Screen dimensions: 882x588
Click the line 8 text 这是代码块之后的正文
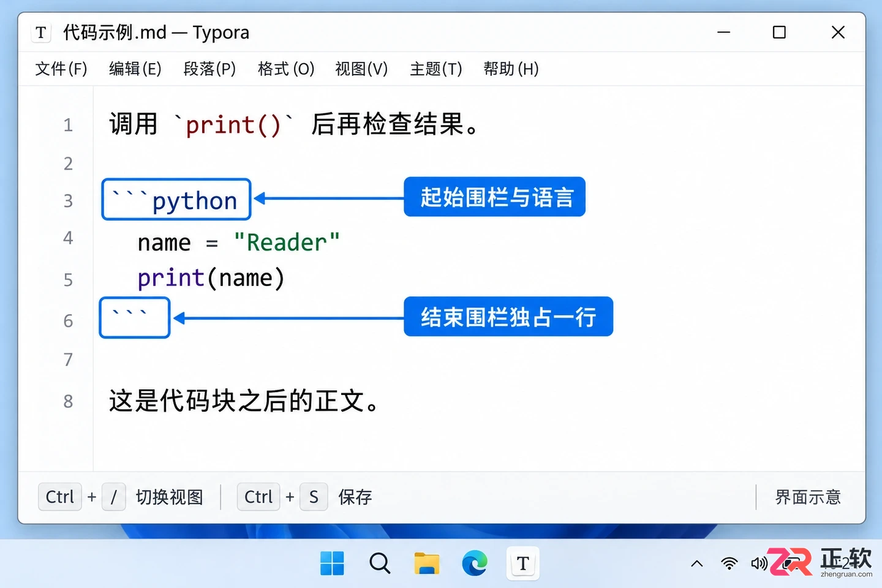(x=244, y=401)
